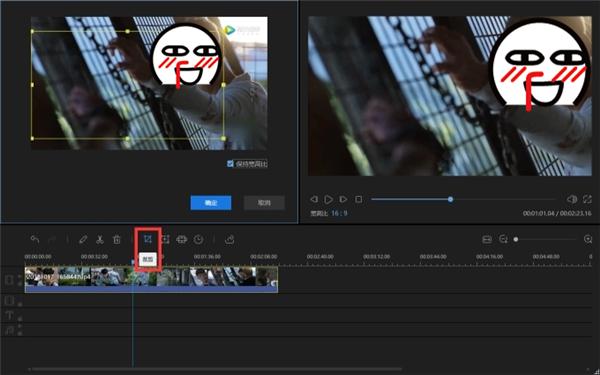Click the fit-timeline icon left of zoom out
600x375 pixels.
[x=487, y=240]
